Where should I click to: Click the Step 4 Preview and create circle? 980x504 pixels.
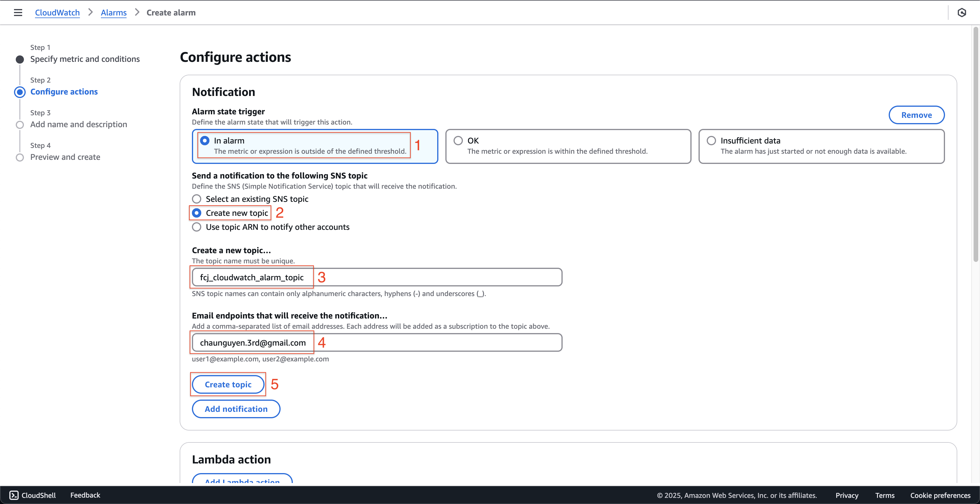[x=20, y=157]
